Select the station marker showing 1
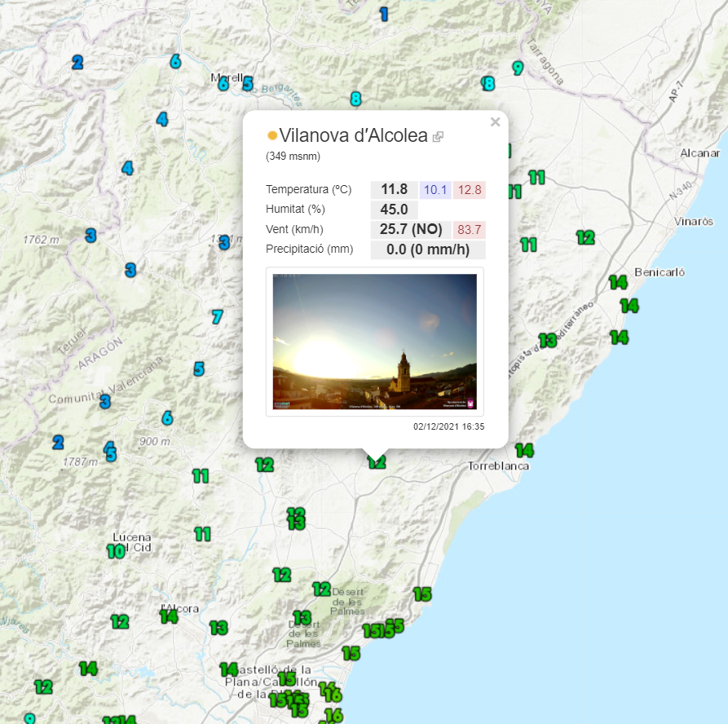Image resolution: width=728 pixels, height=724 pixels. (x=383, y=15)
